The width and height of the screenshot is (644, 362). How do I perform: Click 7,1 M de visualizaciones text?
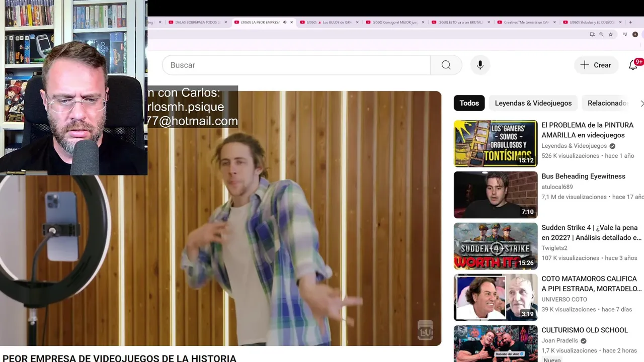click(x=574, y=197)
